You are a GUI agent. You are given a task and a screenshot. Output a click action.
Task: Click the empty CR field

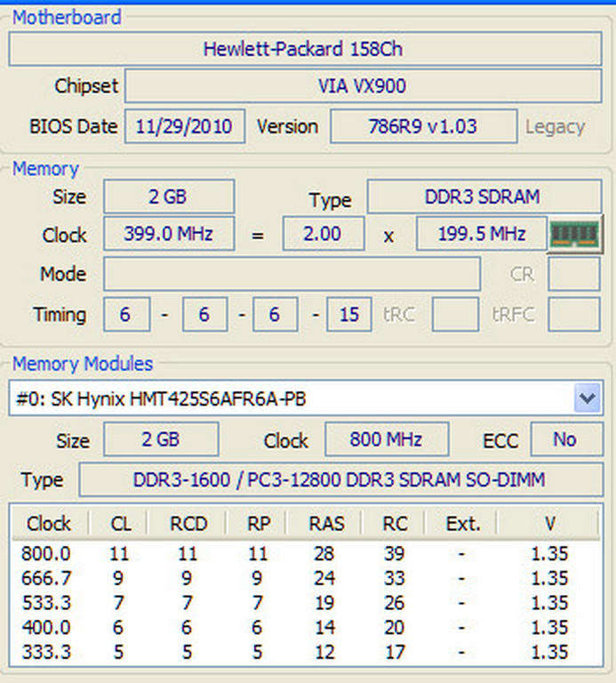(x=574, y=274)
